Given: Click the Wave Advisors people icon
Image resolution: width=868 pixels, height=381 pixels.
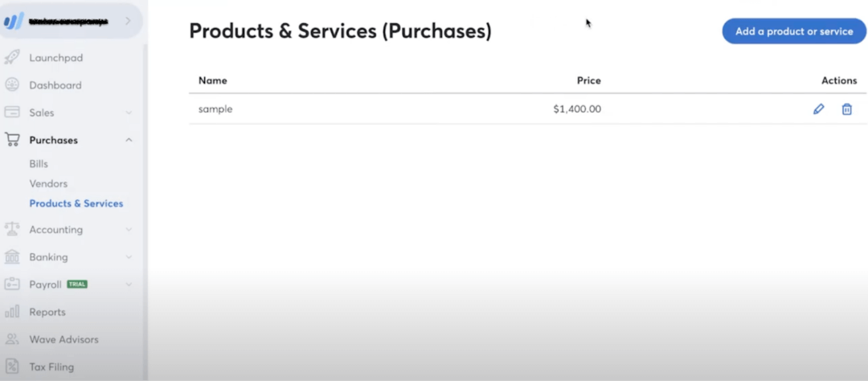Looking at the screenshot, I should (12, 339).
